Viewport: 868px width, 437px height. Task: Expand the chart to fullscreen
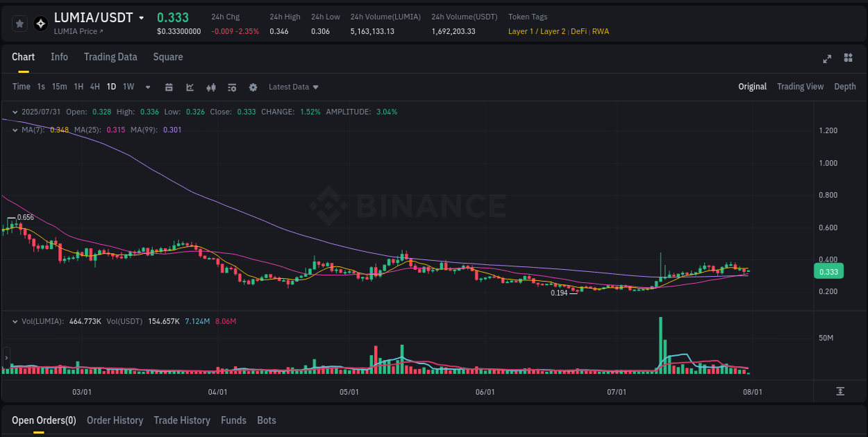[827, 58]
